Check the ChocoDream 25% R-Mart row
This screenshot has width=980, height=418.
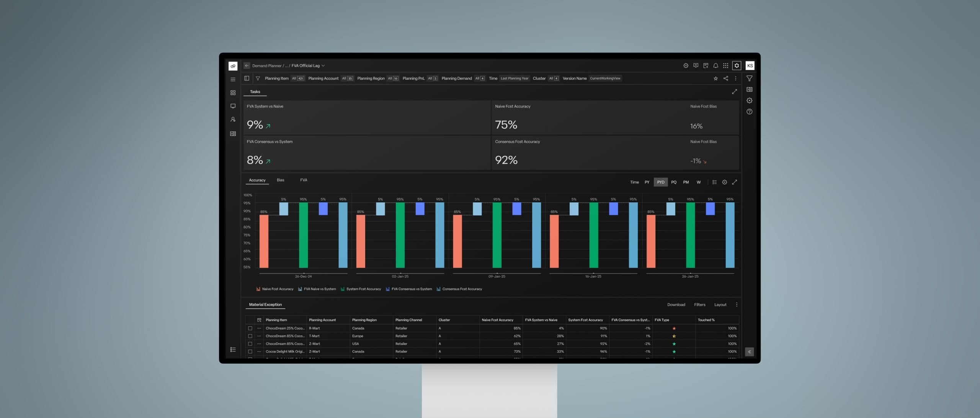click(x=250, y=328)
